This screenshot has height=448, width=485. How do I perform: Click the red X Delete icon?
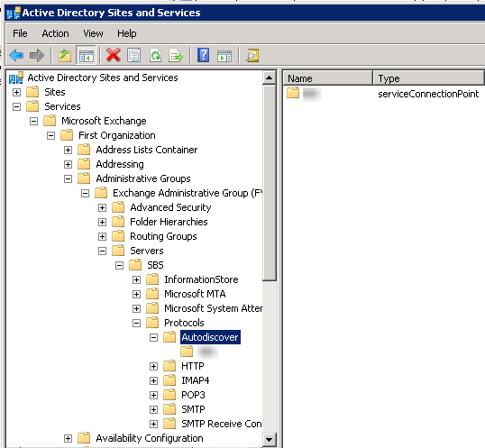(114, 55)
